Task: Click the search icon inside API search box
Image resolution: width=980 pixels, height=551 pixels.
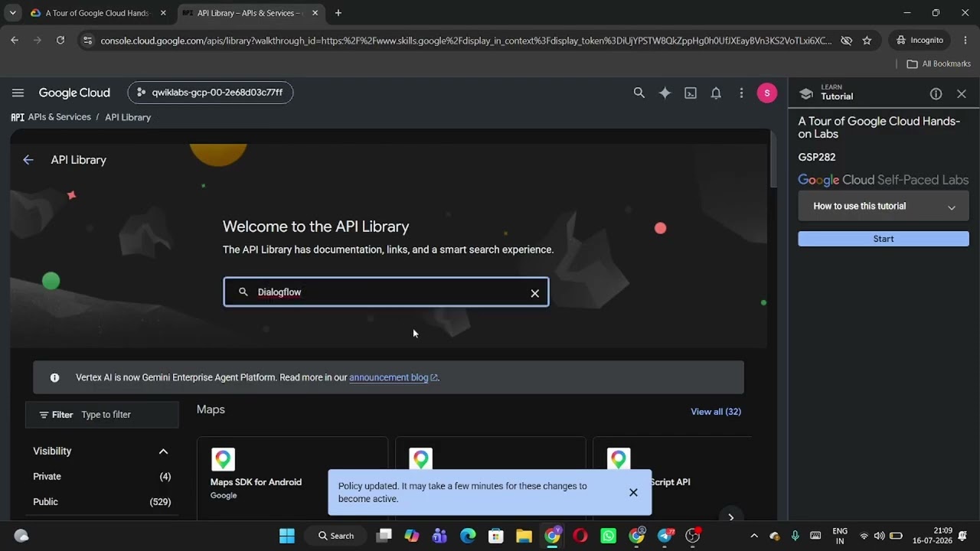Action: tap(243, 292)
